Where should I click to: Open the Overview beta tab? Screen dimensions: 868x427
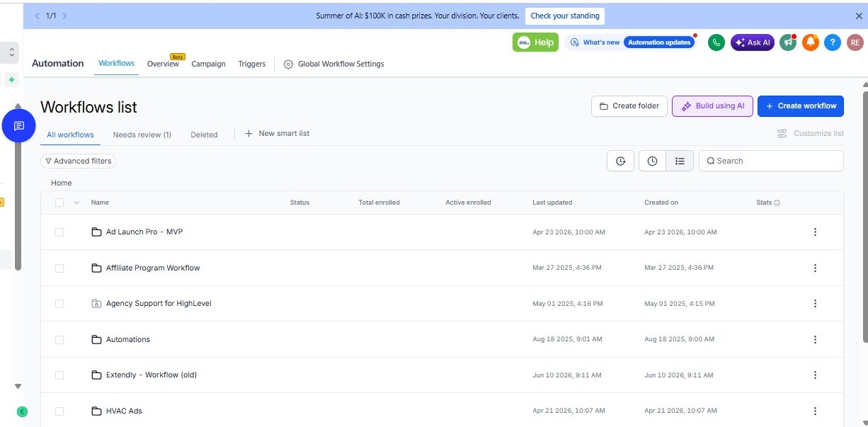163,64
